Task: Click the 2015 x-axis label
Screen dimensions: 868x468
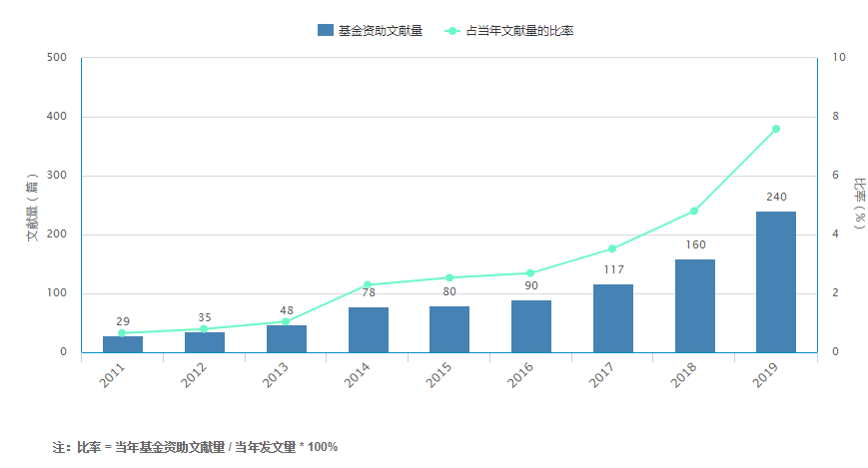Action: [438, 375]
